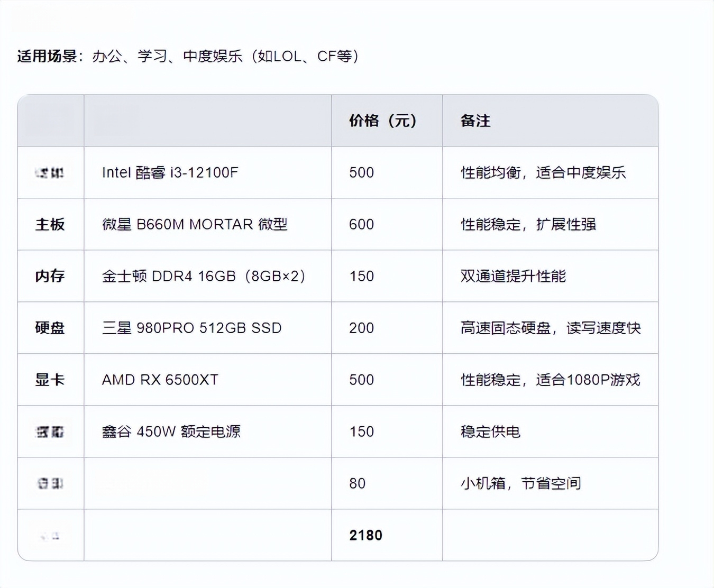The image size is (714, 588).
Task: Select AMD RX 6500XT cell
Action: (x=160, y=380)
